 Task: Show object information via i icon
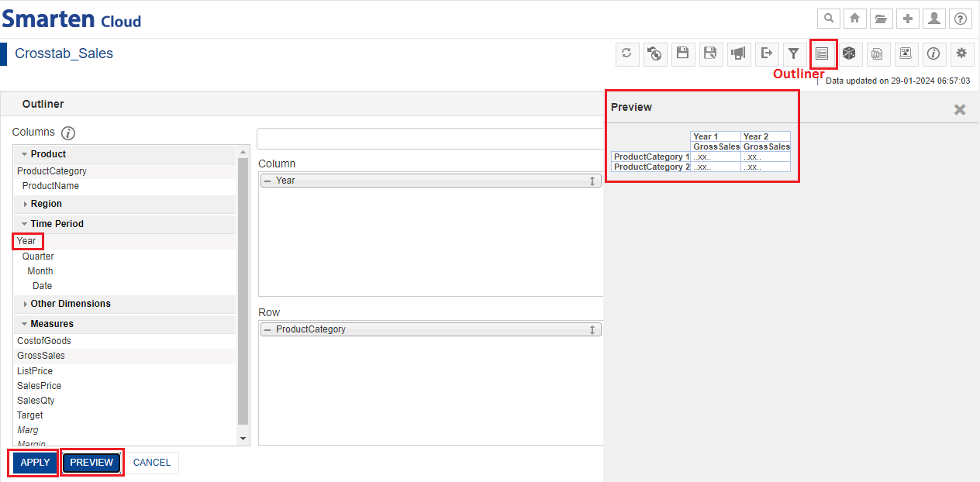(x=933, y=53)
